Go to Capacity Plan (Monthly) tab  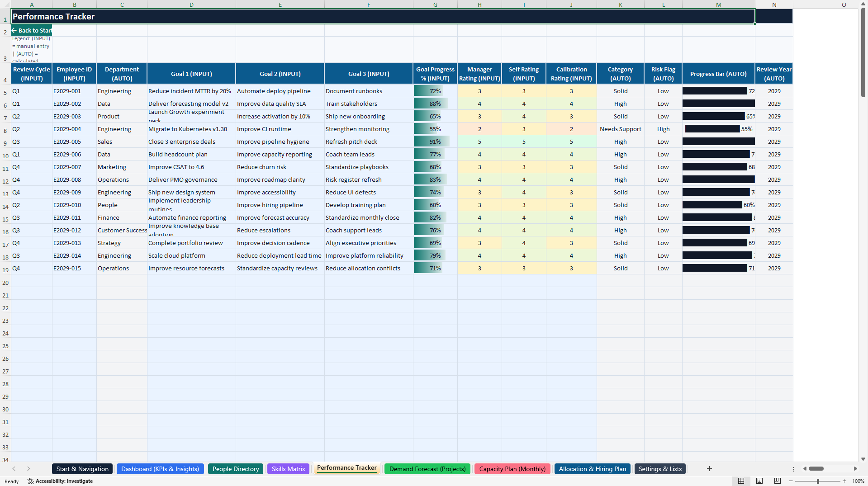(x=512, y=469)
